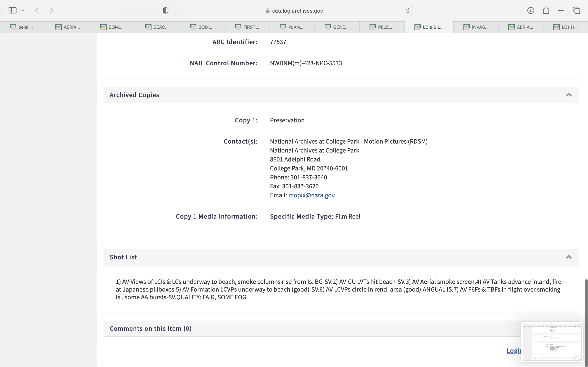Go forward using the forward arrow
This screenshot has height=367, width=588.
coord(51,10)
